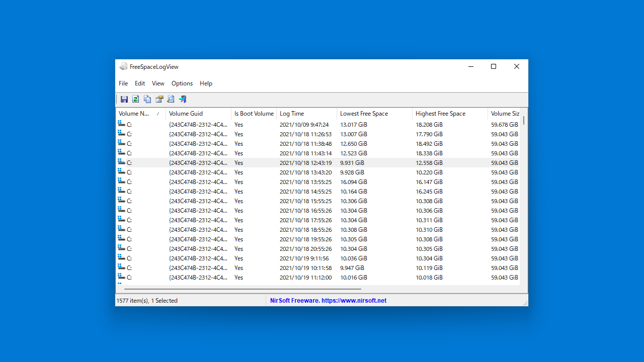The image size is (644, 362).
Task: Select the cell reading '16.094 GiB'
Action: click(354, 182)
